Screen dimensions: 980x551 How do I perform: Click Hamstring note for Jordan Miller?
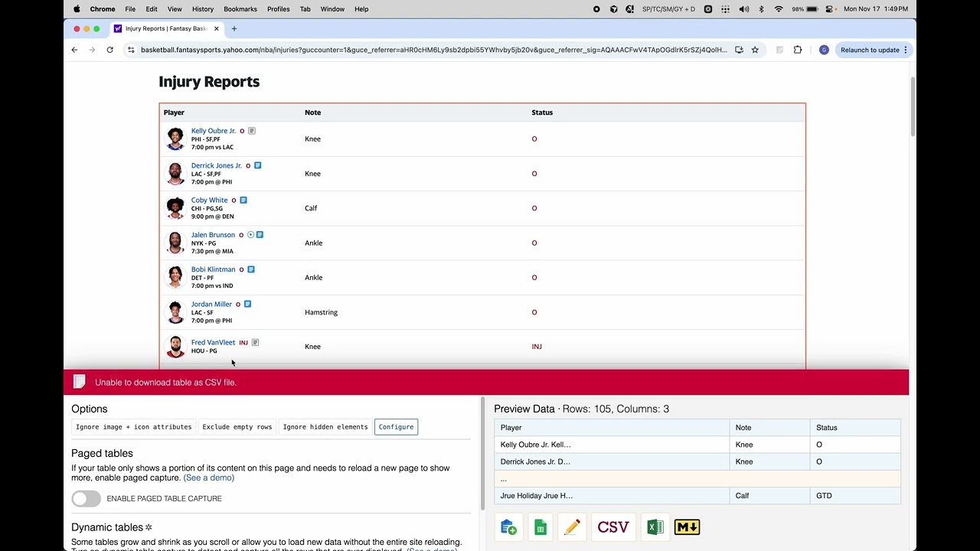point(321,312)
